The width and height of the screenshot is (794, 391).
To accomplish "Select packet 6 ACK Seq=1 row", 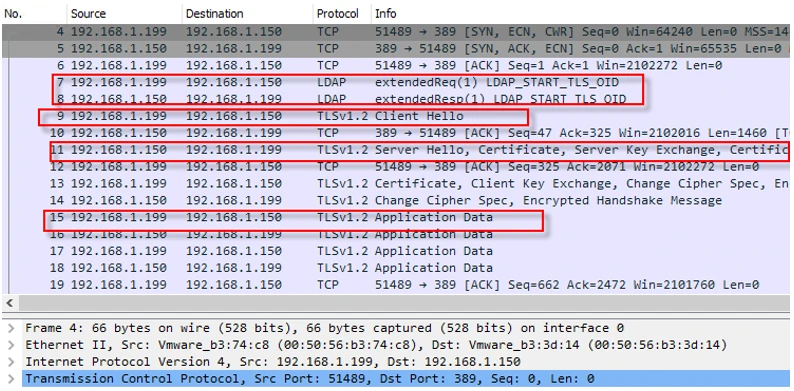I will tap(397, 65).
